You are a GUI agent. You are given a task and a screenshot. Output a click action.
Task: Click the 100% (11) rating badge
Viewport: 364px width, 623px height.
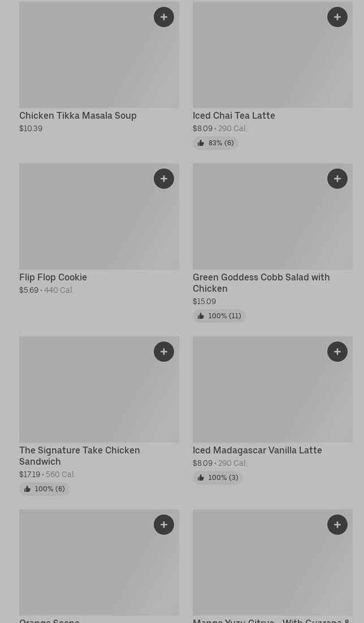[219, 316]
